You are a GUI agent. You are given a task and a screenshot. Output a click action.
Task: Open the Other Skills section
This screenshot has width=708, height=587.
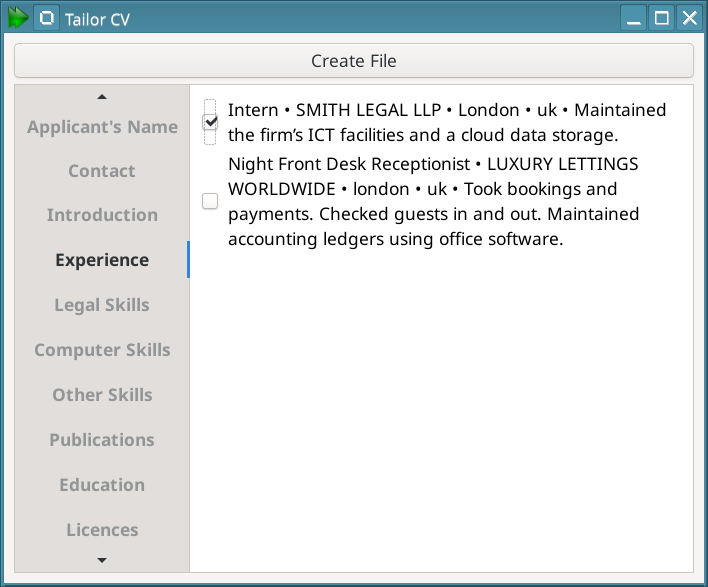[x=102, y=395]
